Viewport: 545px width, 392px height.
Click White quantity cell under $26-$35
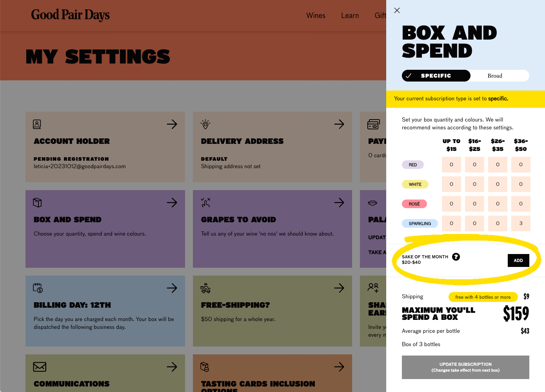pyautogui.click(x=498, y=184)
